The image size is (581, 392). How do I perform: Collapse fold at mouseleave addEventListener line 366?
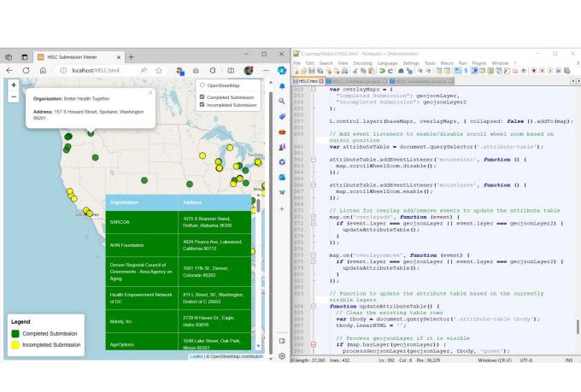314,184
